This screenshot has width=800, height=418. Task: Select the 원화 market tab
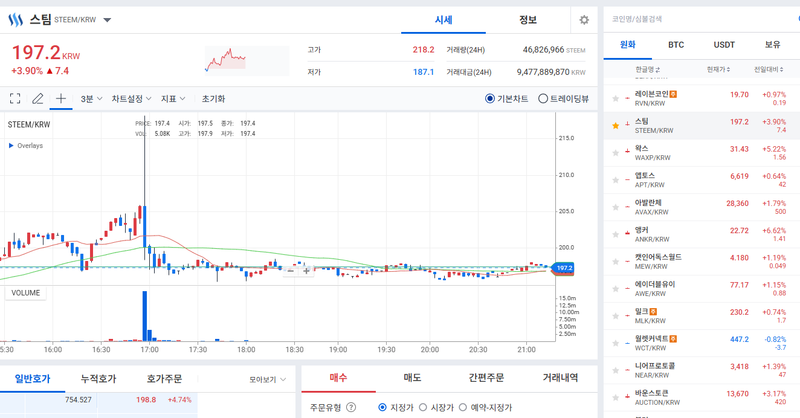click(x=628, y=44)
